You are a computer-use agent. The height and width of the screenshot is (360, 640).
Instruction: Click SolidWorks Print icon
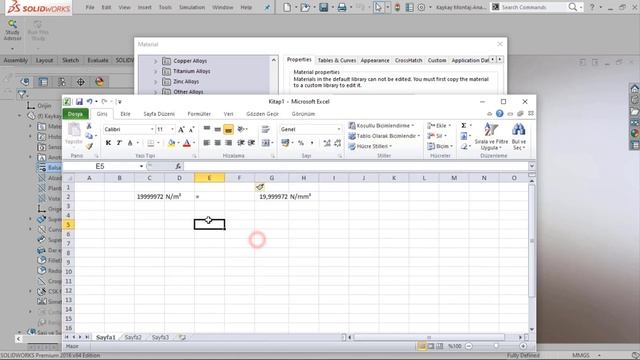coord(342,7)
